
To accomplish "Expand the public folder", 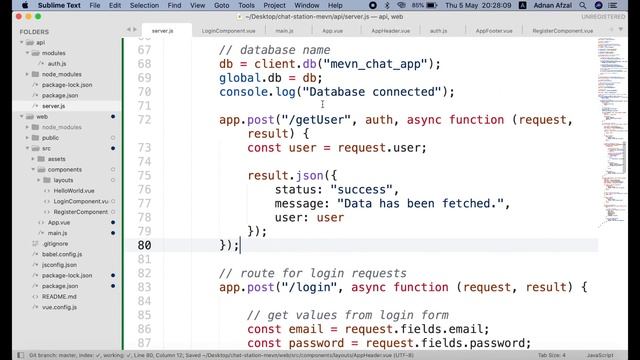I will 28,138.
